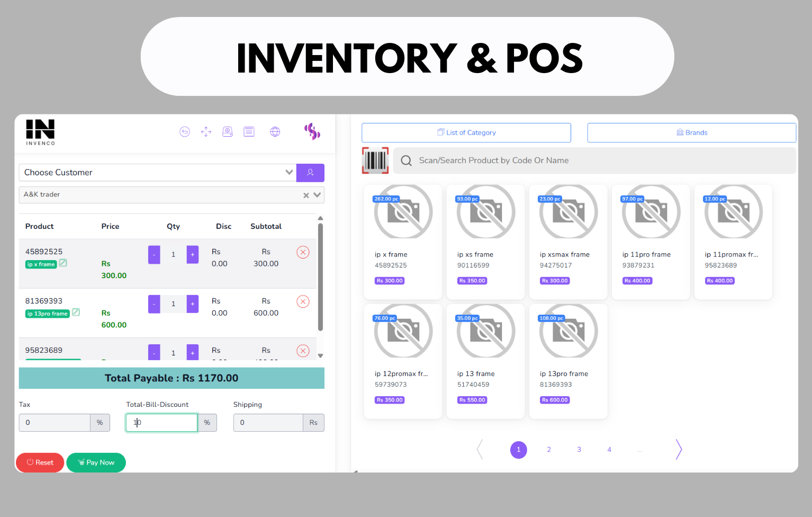
Task: Go to page 2 of products
Action: click(x=549, y=450)
